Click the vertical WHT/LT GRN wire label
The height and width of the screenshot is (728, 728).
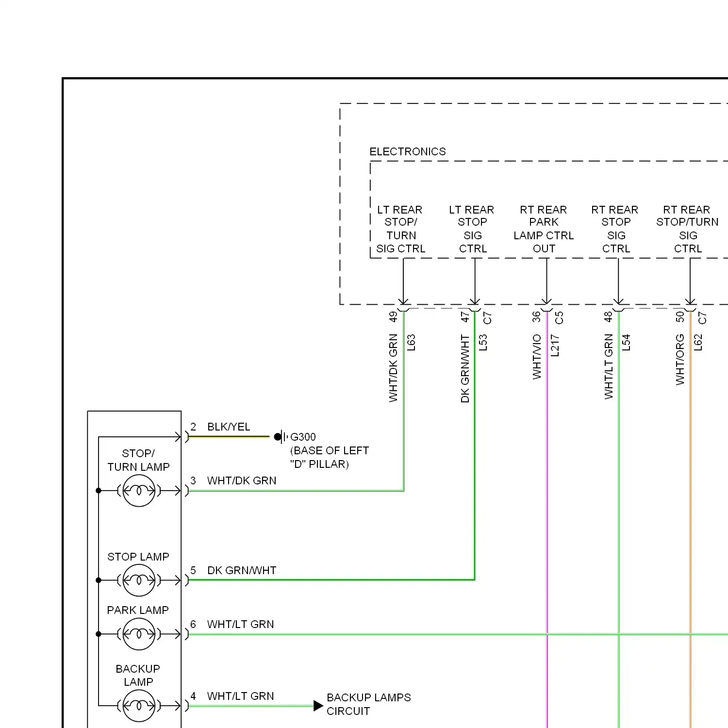click(x=609, y=366)
